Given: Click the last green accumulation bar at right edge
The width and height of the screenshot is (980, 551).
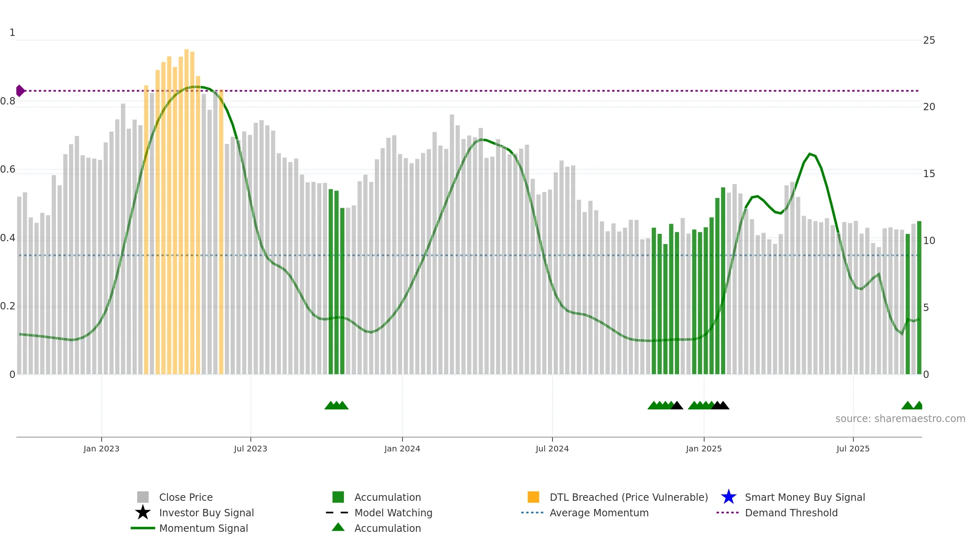Looking at the screenshot, I should tap(919, 298).
